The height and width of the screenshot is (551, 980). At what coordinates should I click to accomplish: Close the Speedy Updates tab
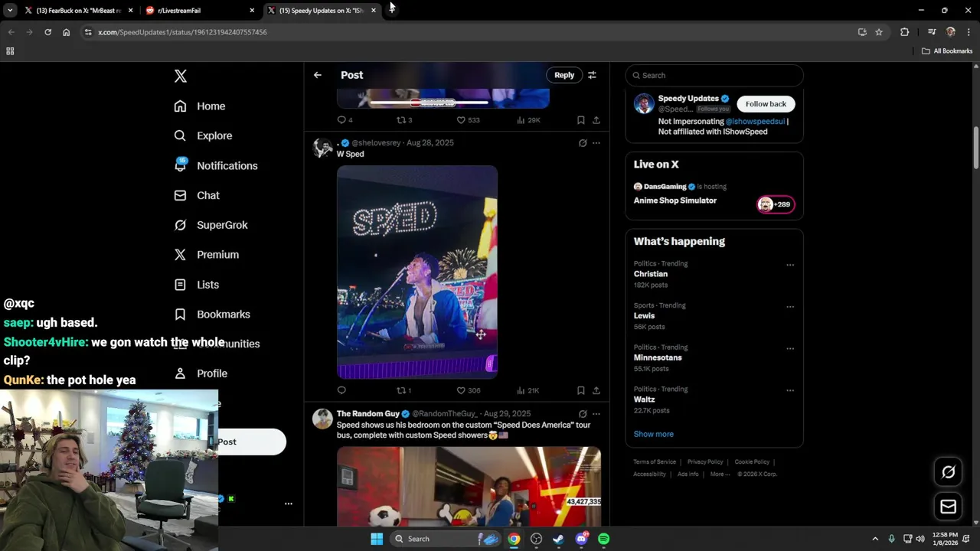click(374, 11)
